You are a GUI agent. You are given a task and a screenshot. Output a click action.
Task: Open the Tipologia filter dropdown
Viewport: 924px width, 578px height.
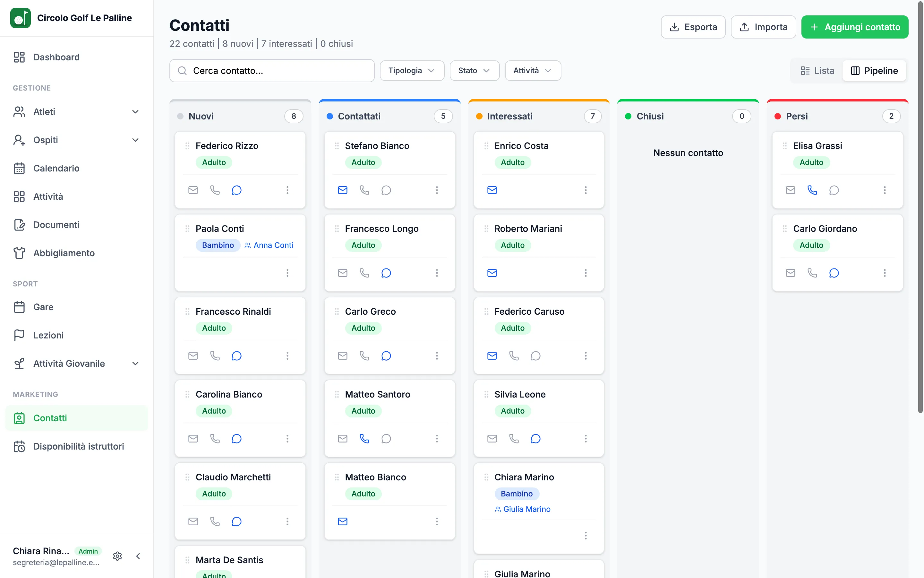[x=412, y=71]
